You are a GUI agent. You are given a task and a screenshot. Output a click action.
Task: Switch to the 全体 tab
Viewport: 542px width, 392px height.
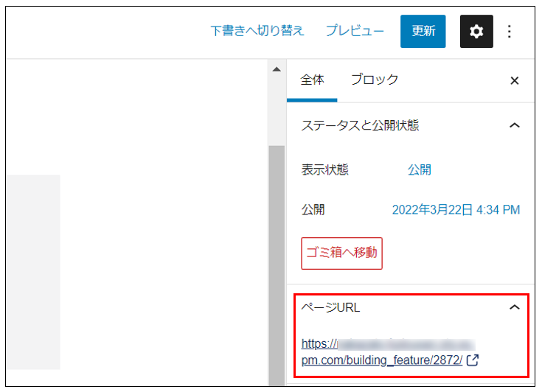click(x=312, y=80)
